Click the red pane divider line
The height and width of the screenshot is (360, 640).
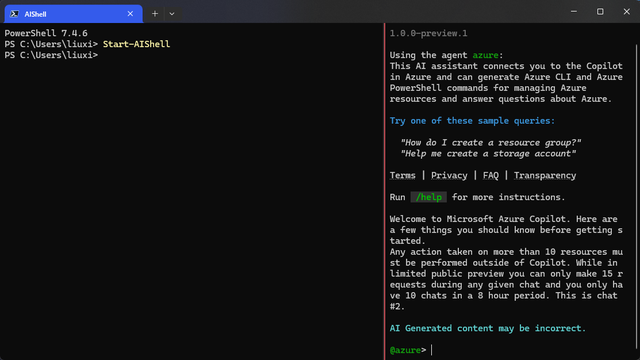pyautogui.click(x=384, y=191)
